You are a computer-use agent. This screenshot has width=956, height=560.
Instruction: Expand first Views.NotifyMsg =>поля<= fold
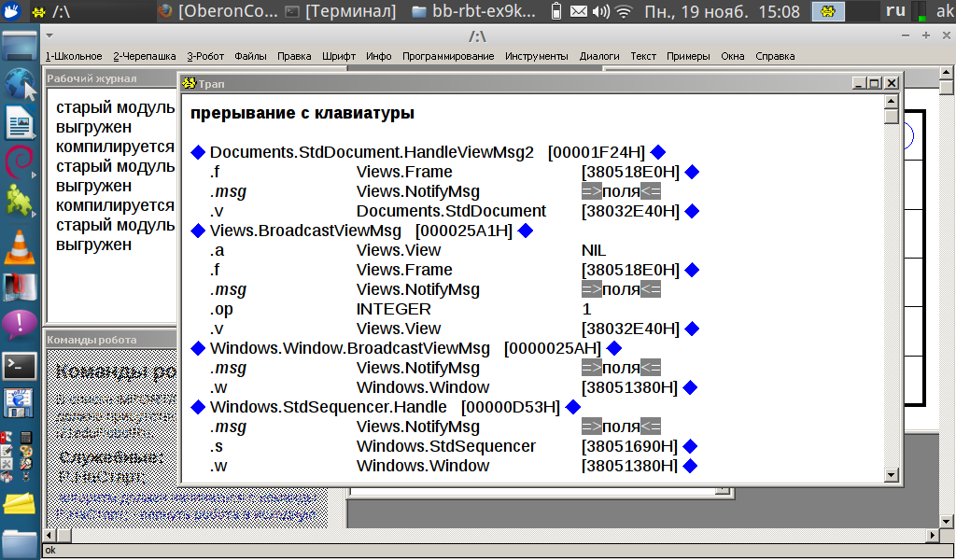[x=621, y=191]
